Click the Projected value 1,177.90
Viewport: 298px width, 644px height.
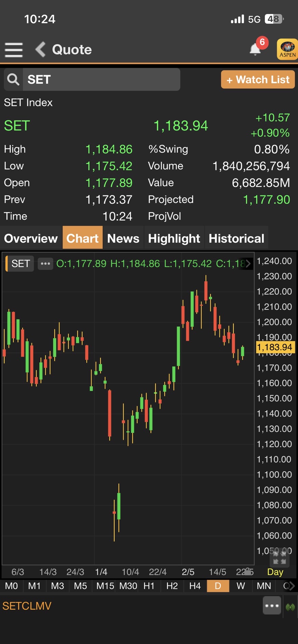tap(266, 199)
